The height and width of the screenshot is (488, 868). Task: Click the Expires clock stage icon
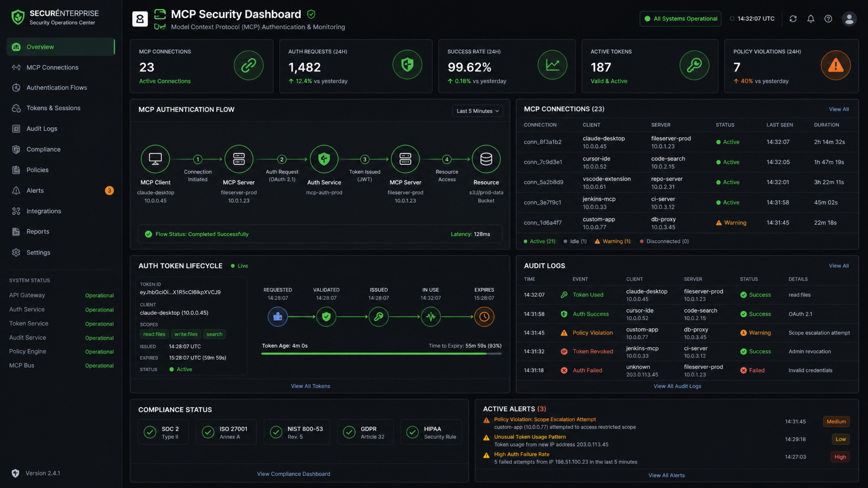(x=484, y=316)
